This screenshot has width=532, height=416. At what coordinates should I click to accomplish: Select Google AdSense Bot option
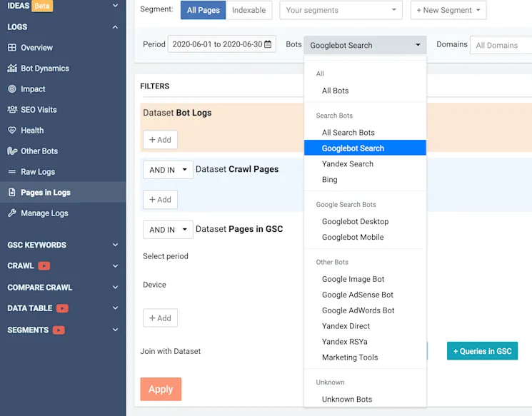365,295
